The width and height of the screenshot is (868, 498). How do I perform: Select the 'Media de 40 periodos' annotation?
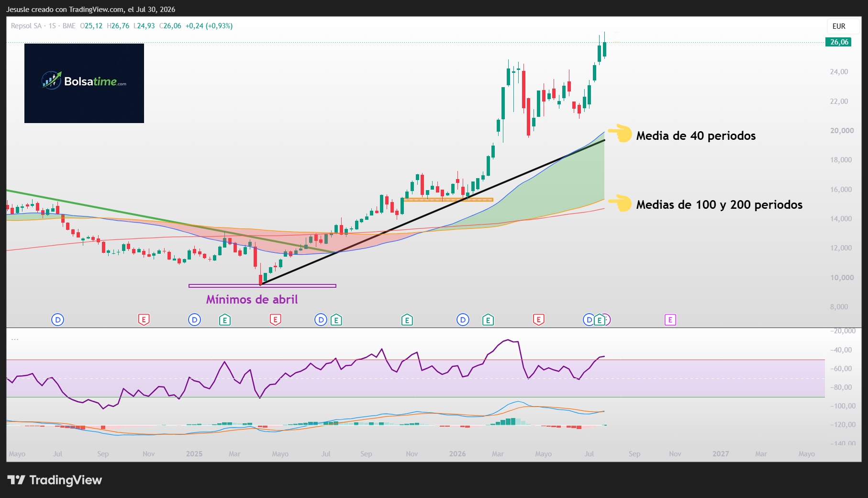(696, 136)
